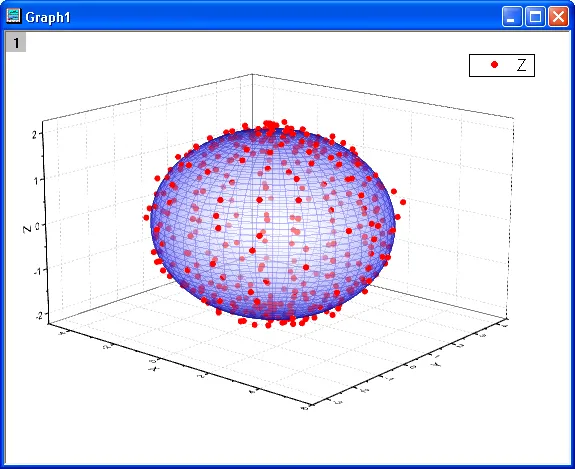This screenshot has width=575, height=469.
Task: Maximize the Graph1 window
Action: (x=535, y=17)
